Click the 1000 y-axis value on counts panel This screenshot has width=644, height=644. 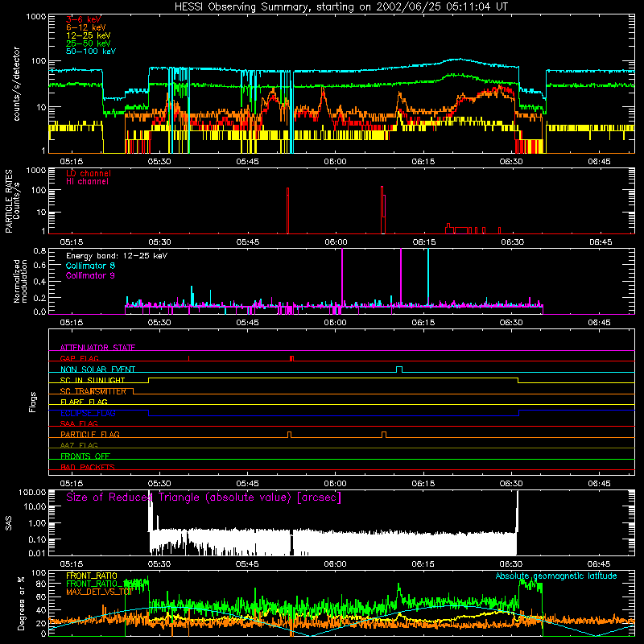pyautogui.click(x=36, y=17)
